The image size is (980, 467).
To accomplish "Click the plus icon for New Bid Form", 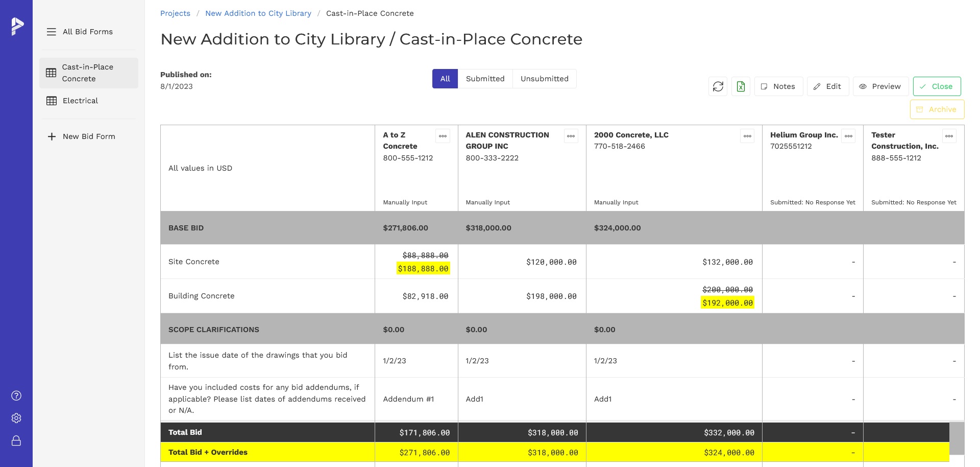I will 52,136.
